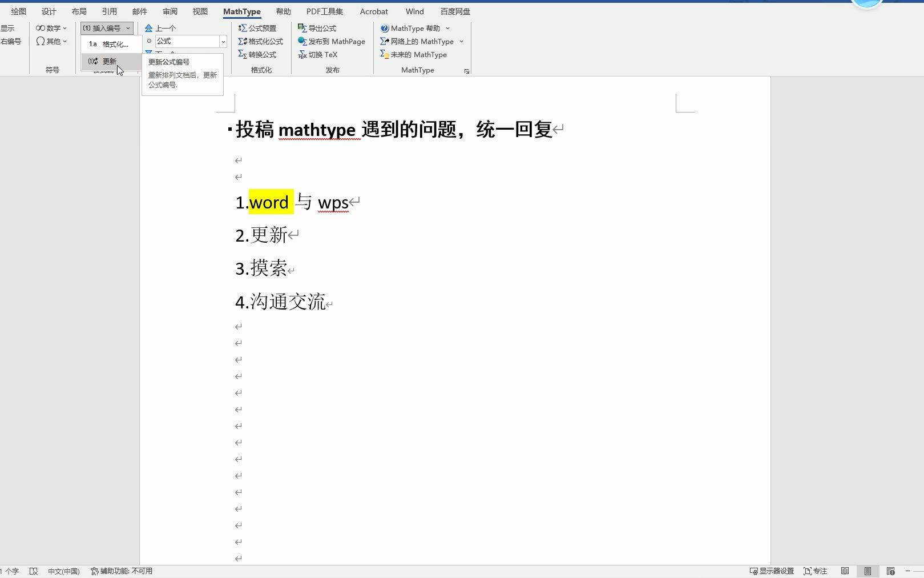Open the 绘图 ribbon tab
This screenshot has width=924, height=578.
tap(19, 11)
